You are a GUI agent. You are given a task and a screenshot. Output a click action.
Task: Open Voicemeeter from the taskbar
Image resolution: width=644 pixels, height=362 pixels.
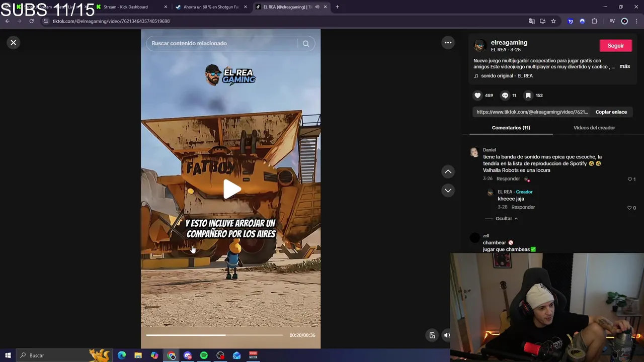tap(253, 355)
